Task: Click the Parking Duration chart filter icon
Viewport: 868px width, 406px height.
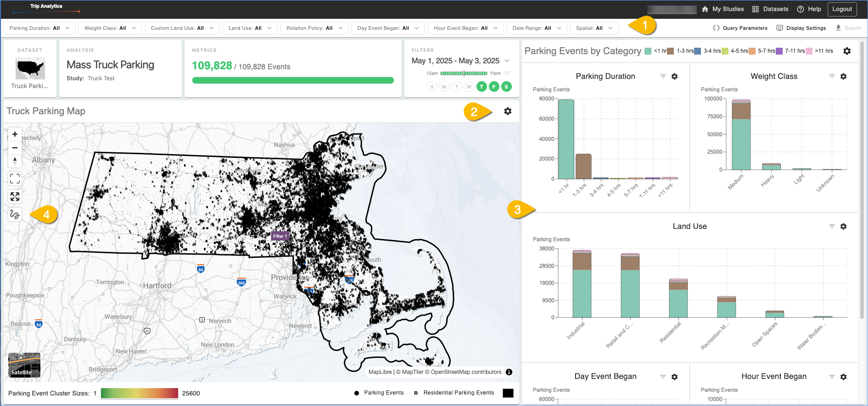Action: click(x=663, y=77)
